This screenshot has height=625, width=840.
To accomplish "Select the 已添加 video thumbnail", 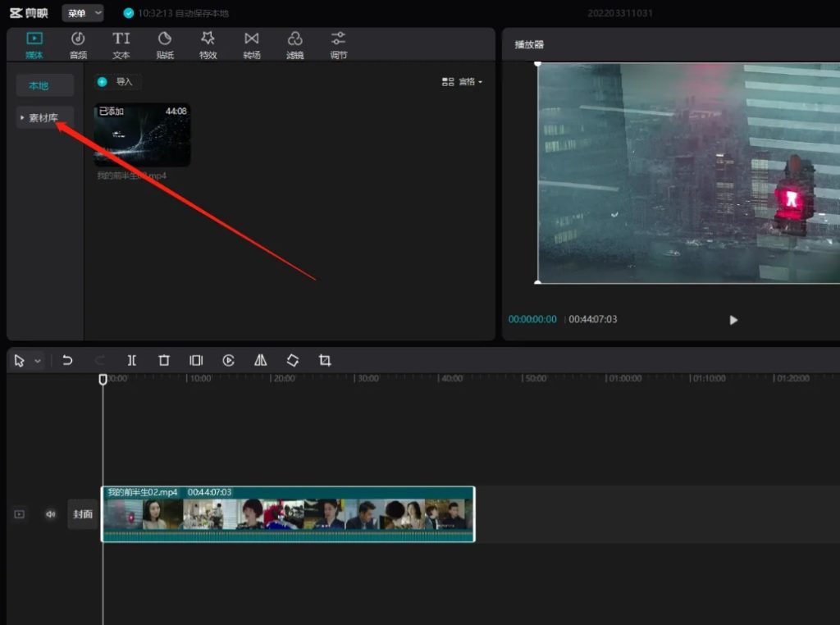I will coord(142,135).
